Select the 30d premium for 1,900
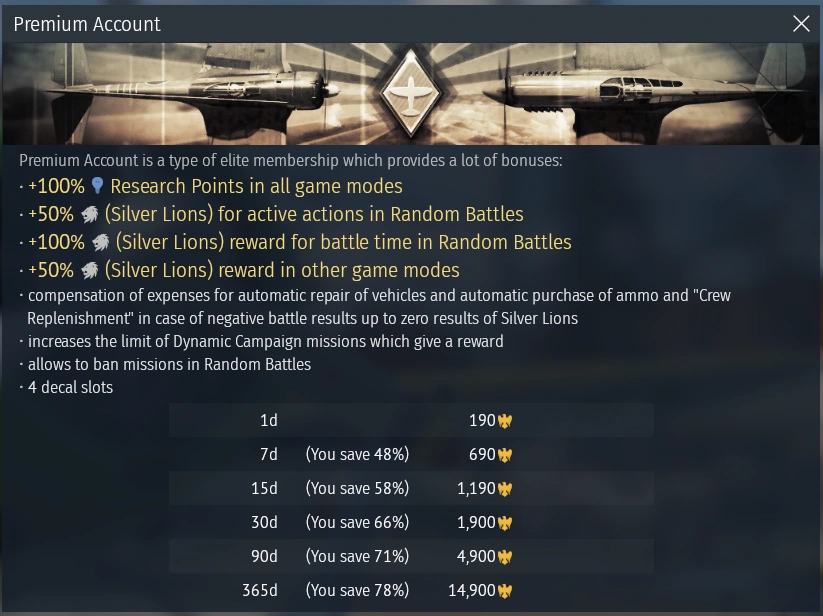The image size is (823, 616). (411, 523)
